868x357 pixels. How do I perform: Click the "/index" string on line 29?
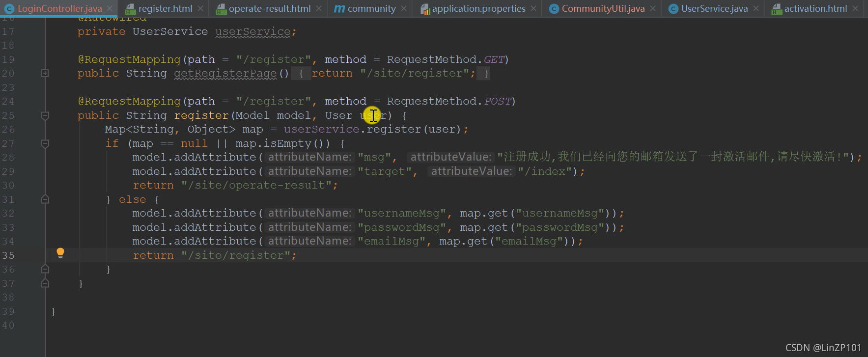pyautogui.click(x=545, y=171)
